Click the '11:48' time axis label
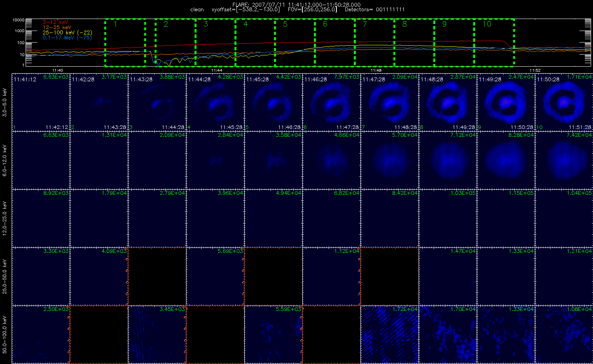Image resolution: width=593 pixels, height=364 pixels. coord(376,70)
